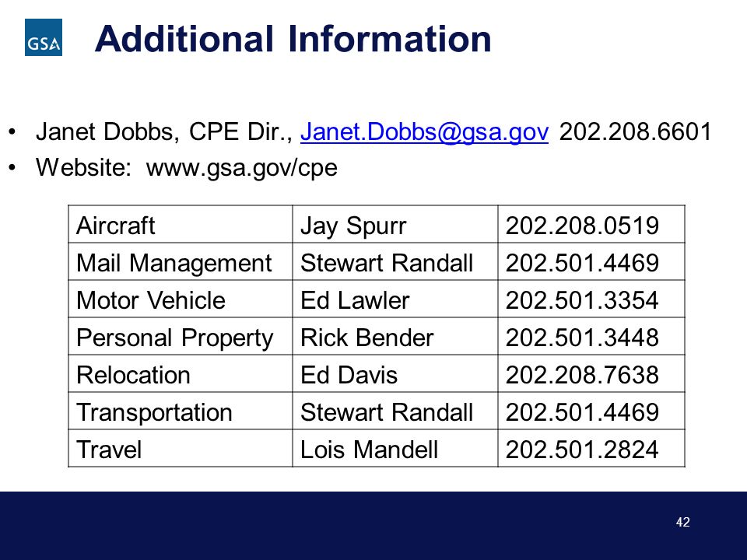Click the Rick Bender name cell

click(x=395, y=336)
